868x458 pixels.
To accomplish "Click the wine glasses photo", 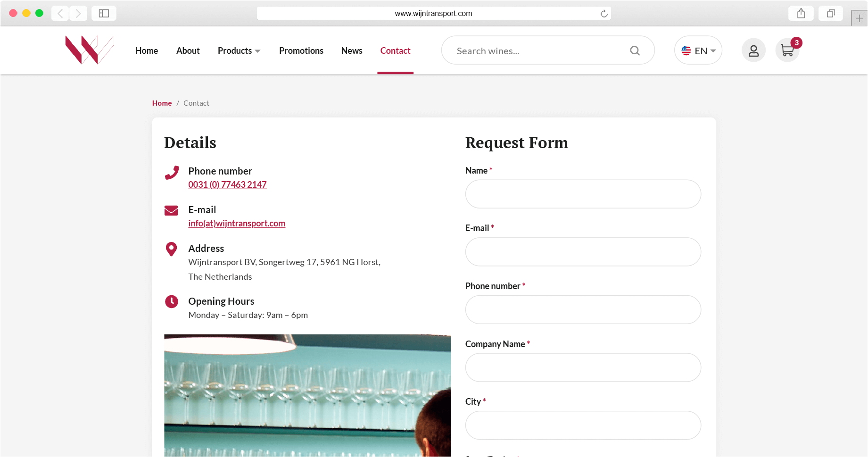I will [x=307, y=395].
